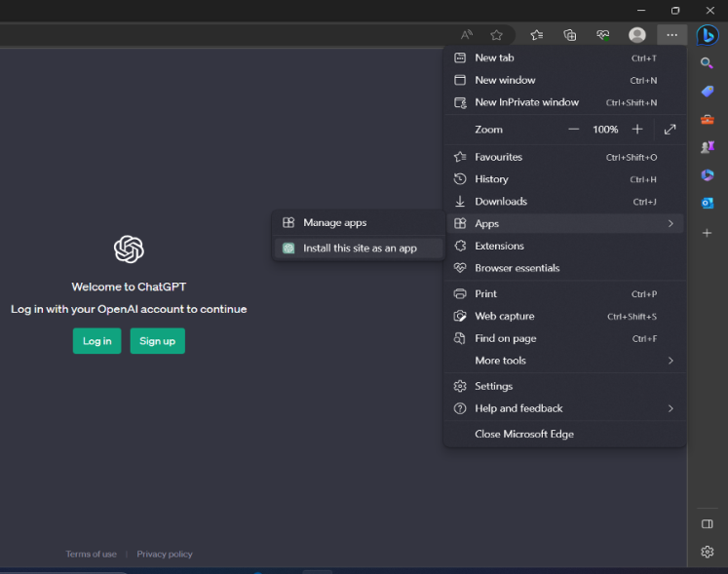Expand the Apps submenu arrow
Viewport: 728px width, 574px height.
coord(671,224)
